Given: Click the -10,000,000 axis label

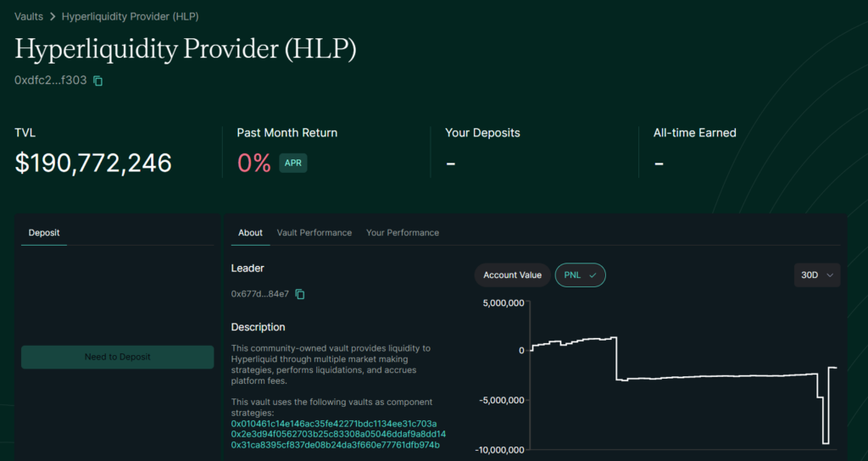Looking at the screenshot, I should (x=499, y=450).
